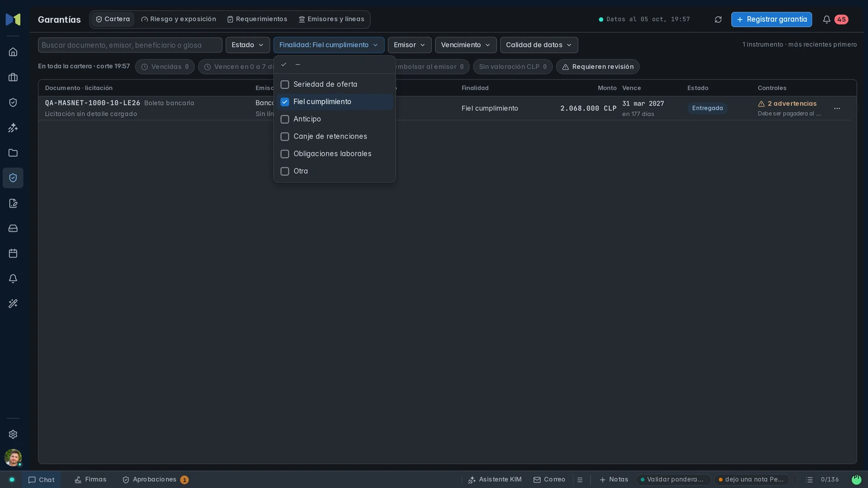The width and height of the screenshot is (868, 488).
Task: Open row actions ellipsis for QA-MASNET-1000-10-LE26
Action: (x=837, y=108)
